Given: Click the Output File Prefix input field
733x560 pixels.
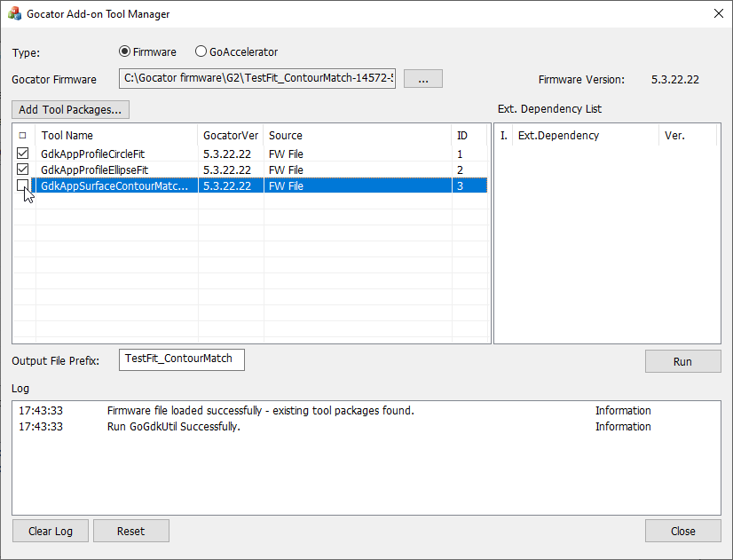Looking at the screenshot, I should tap(182, 359).
